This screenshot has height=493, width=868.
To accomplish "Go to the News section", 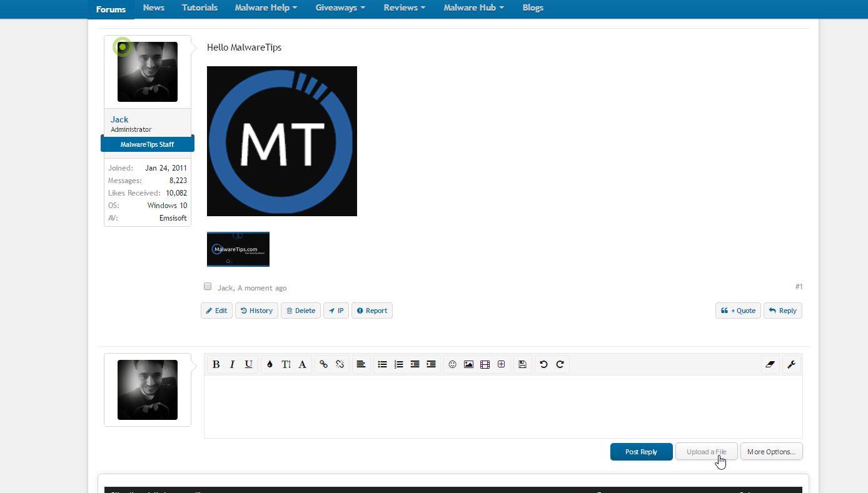I will pyautogui.click(x=153, y=7).
